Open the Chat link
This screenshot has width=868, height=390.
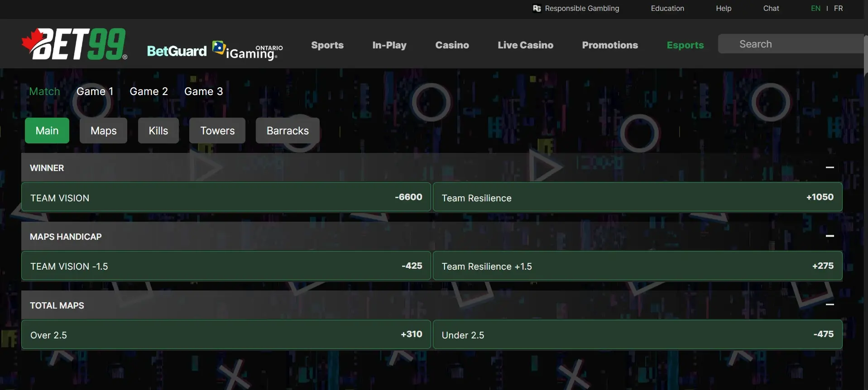pos(771,8)
